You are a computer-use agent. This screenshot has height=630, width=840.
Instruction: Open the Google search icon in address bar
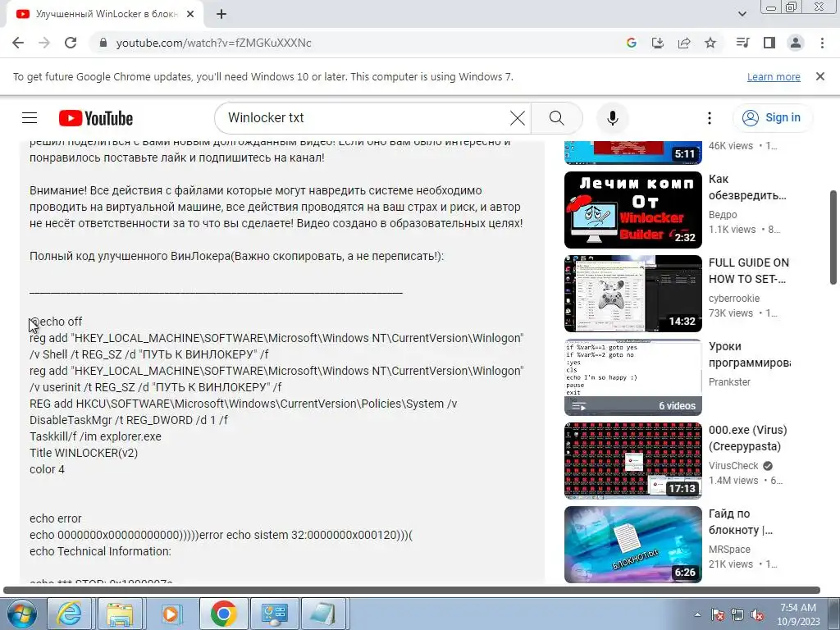632,43
